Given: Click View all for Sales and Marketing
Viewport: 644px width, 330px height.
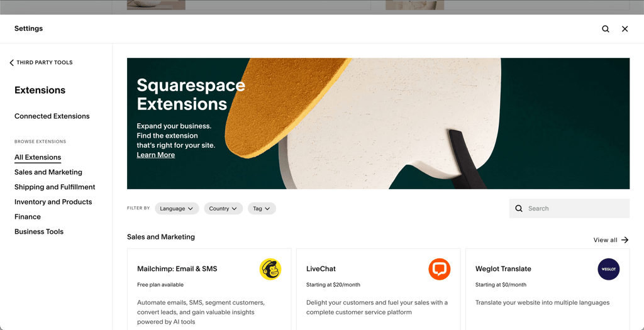Looking at the screenshot, I should [611, 240].
